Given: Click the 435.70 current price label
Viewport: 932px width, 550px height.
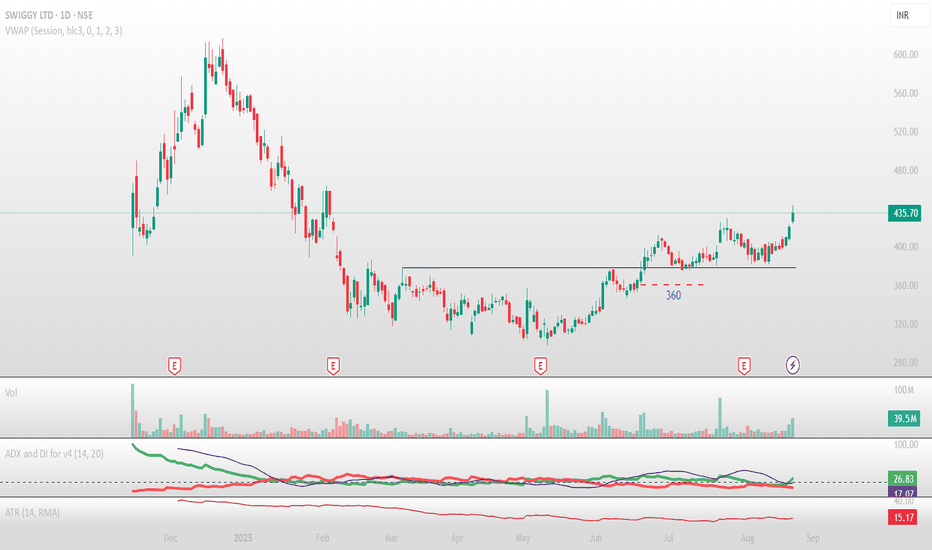Looking at the screenshot, I should [905, 213].
